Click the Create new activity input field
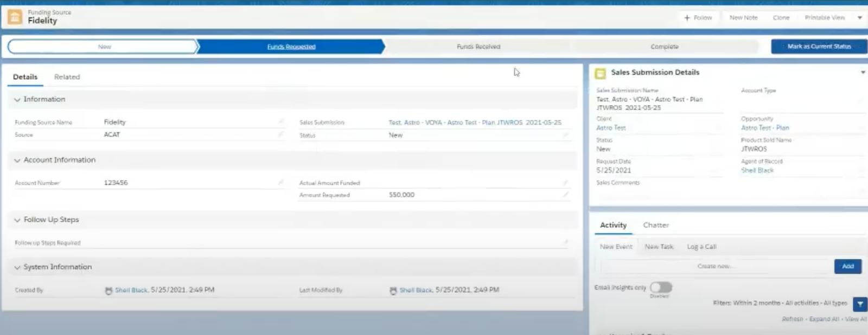Screen dimensions: 868x335 [716, 266]
